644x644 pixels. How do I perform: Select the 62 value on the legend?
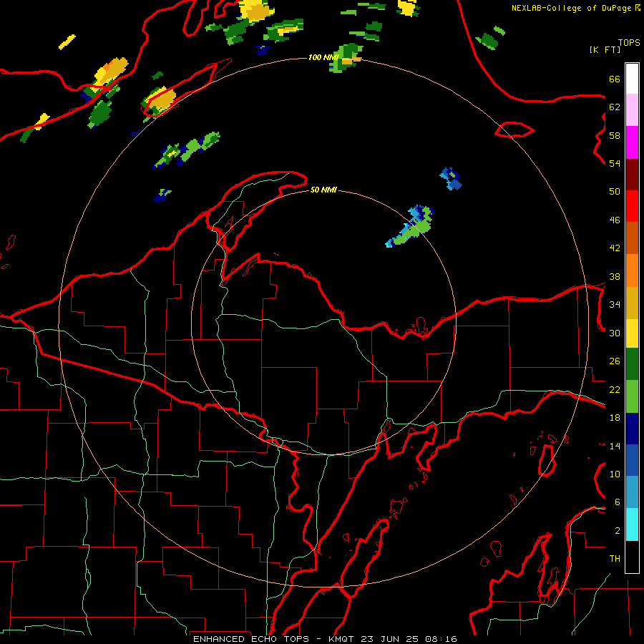pos(615,107)
